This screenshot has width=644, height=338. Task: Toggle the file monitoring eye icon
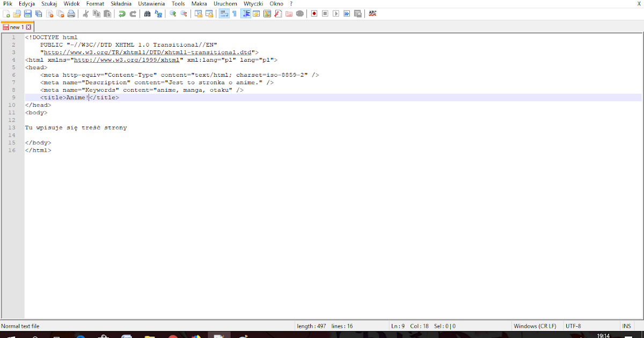click(300, 13)
